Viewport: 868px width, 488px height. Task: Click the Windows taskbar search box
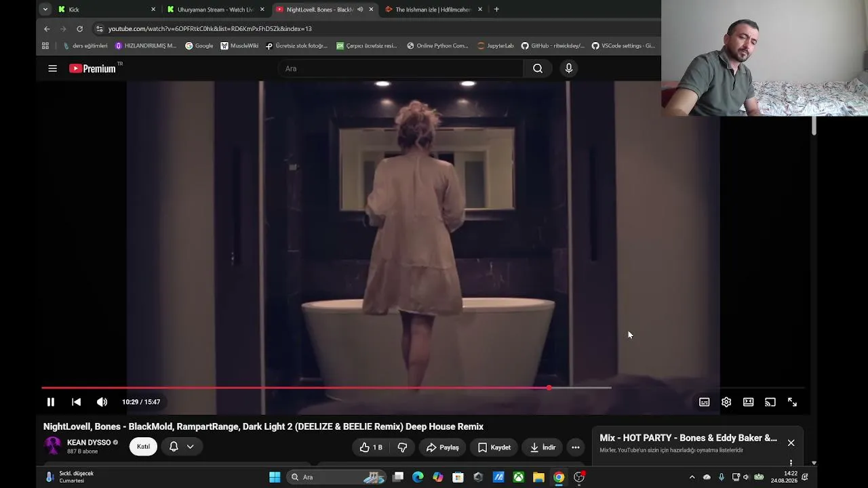point(337,477)
